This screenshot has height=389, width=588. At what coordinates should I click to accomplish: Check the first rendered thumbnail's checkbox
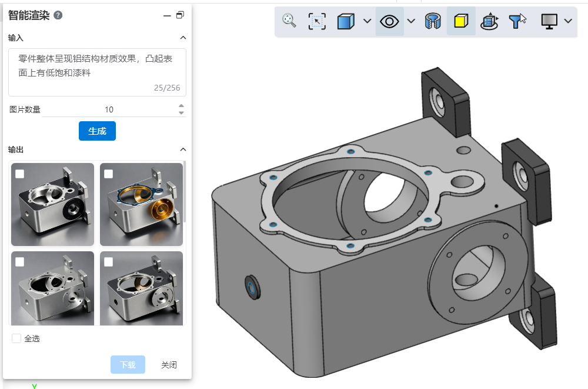20,174
